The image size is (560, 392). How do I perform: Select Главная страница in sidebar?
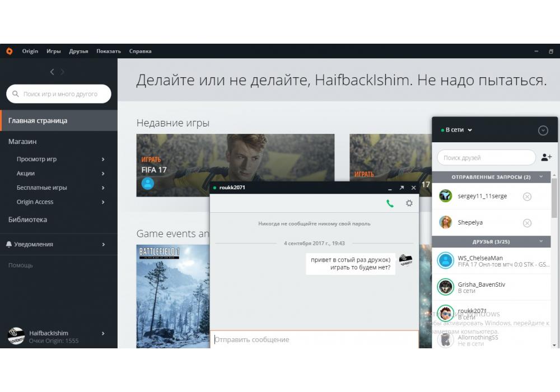tap(59, 120)
